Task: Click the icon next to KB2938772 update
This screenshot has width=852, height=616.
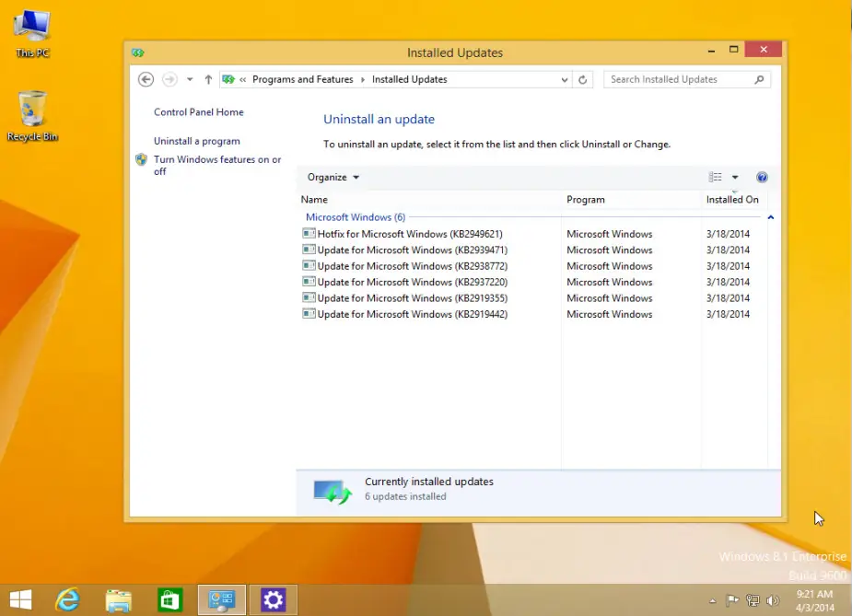Action: (309, 265)
